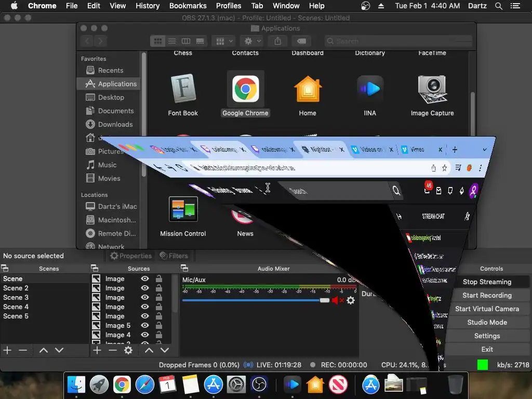Open OBS Settings button
The width and height of the screenshot is (532, 399).
tap(487, 336)
